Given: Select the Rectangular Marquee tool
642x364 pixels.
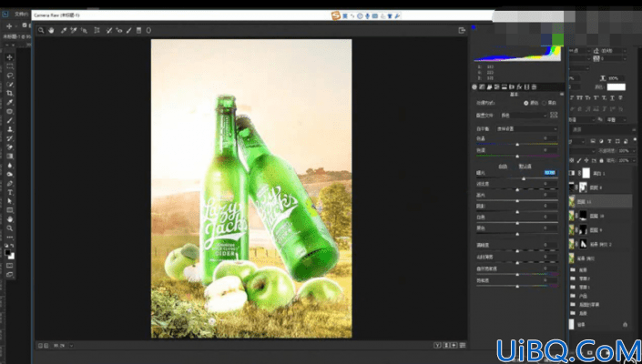Looking at the screenshot, I should [x=10, y=66].
